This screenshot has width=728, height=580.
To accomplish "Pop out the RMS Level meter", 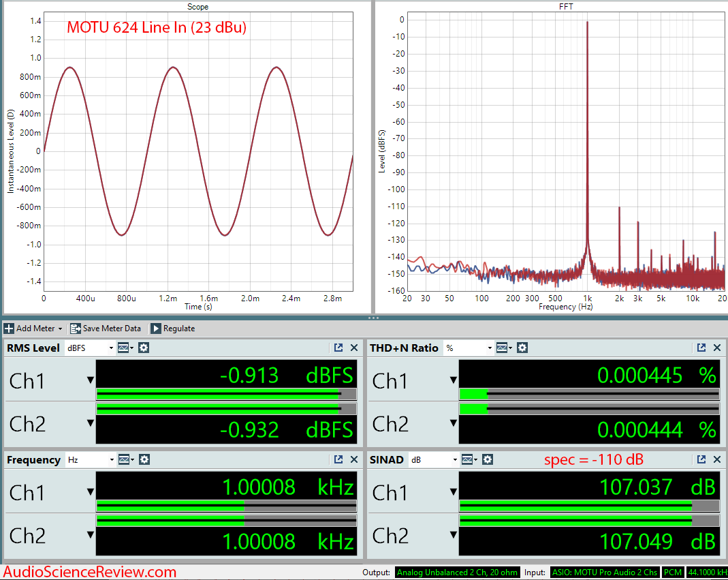I will 338,348.
